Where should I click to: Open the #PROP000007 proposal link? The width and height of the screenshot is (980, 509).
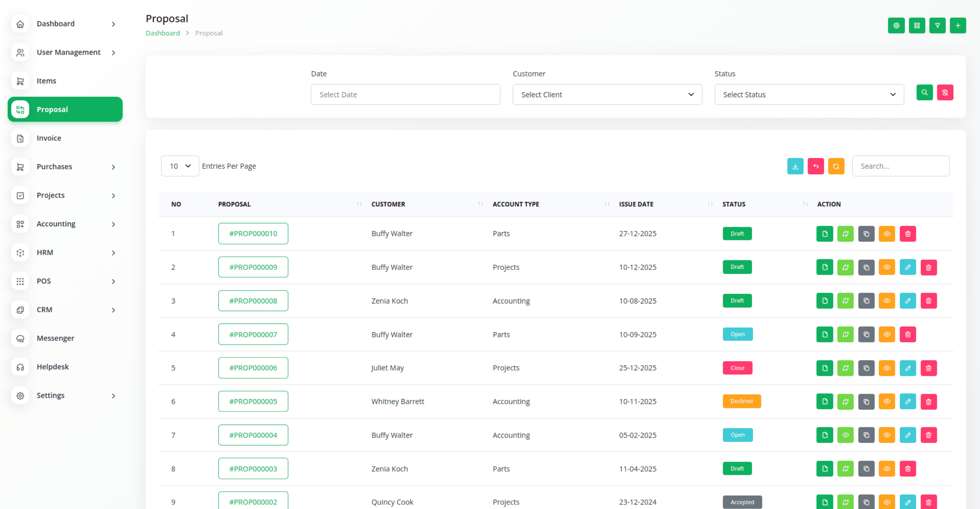tap(253, 334)
